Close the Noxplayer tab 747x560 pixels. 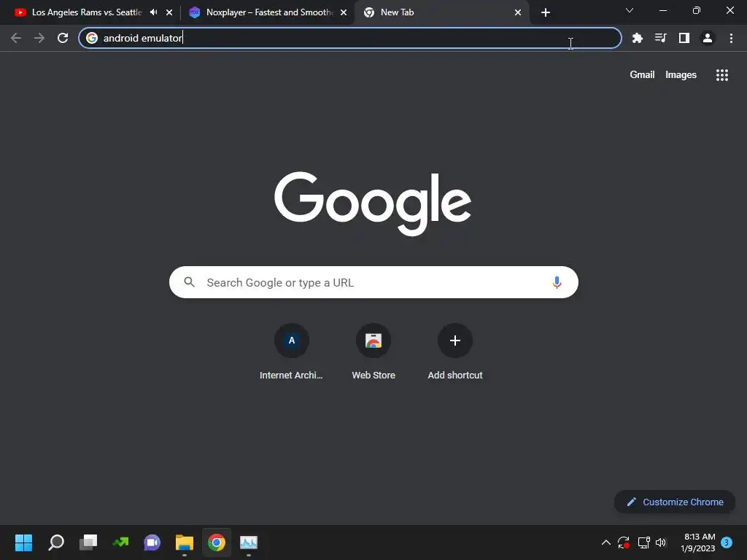[x=344, y=12]
